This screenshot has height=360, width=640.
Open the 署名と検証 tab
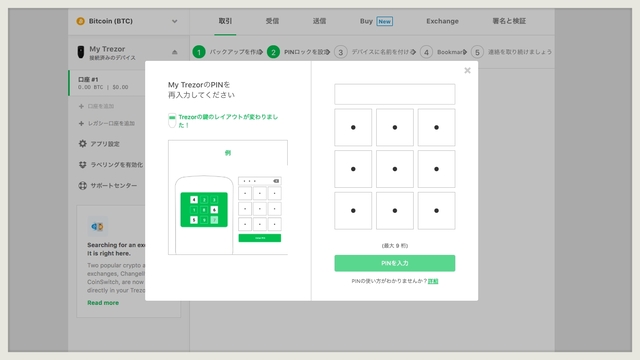(x=509, y=21)
